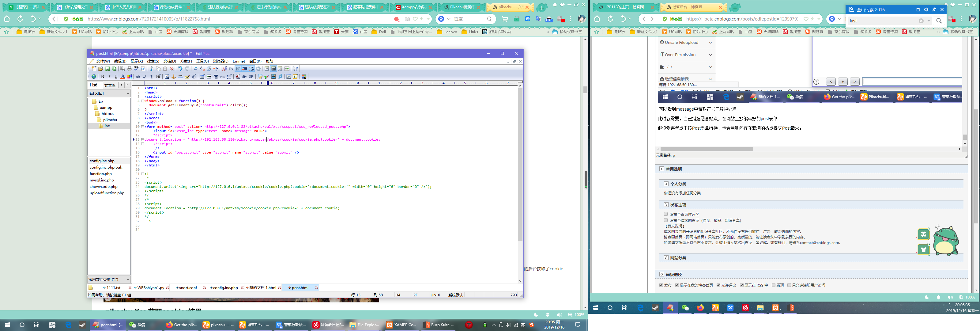
Task: Insert an anchor with the anchor icon
Action: pos(173,77)
